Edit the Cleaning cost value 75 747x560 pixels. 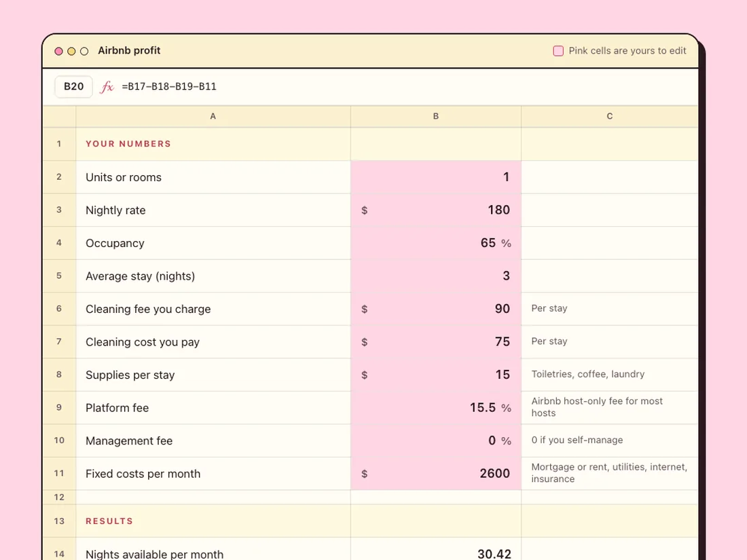click(436, 342)
